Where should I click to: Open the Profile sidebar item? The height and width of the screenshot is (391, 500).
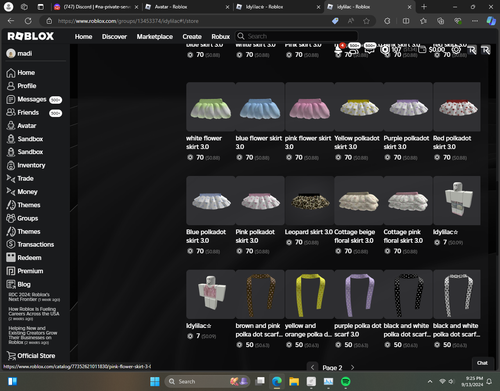21,86
